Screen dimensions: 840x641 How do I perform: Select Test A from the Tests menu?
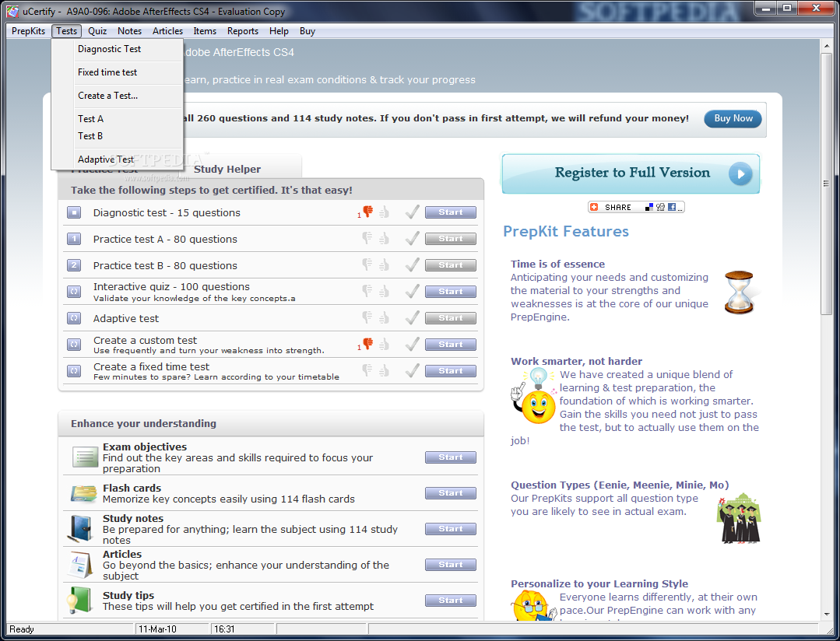coord(118,119)
